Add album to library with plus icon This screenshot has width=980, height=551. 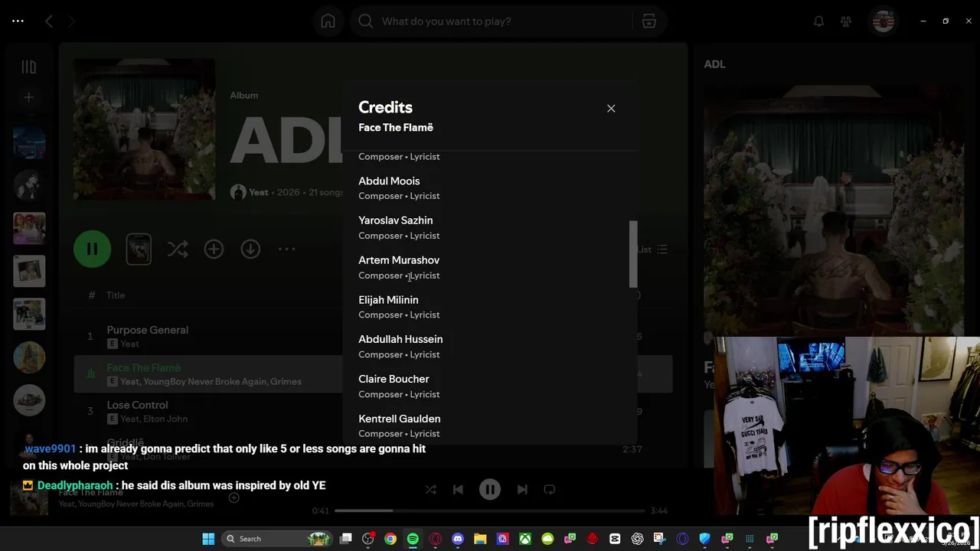click(x=214, y=249)
